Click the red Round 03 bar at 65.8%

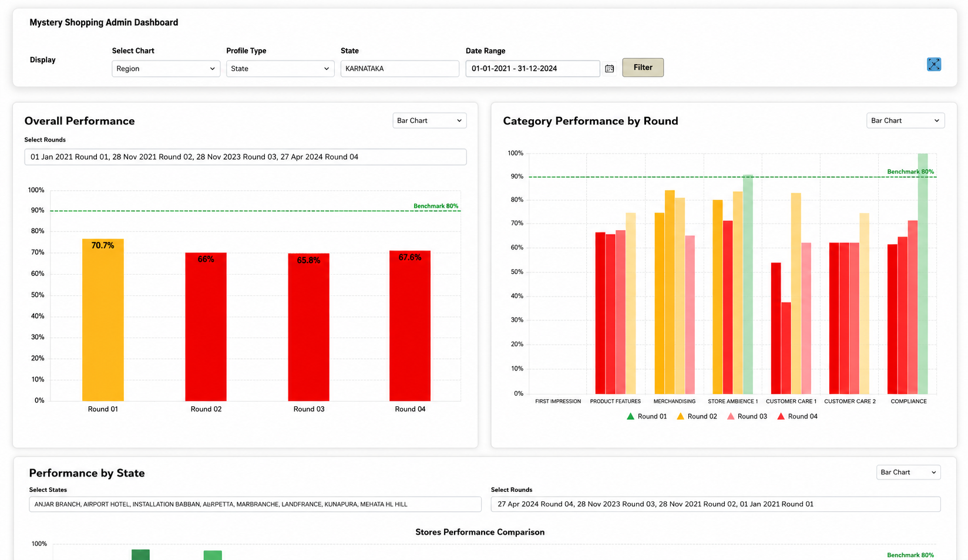pos(308,328)
